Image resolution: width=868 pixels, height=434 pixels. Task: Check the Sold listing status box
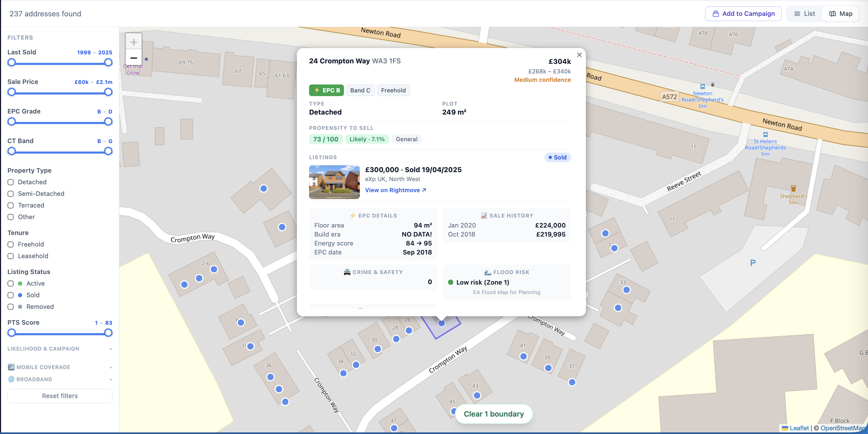(11, 295)
